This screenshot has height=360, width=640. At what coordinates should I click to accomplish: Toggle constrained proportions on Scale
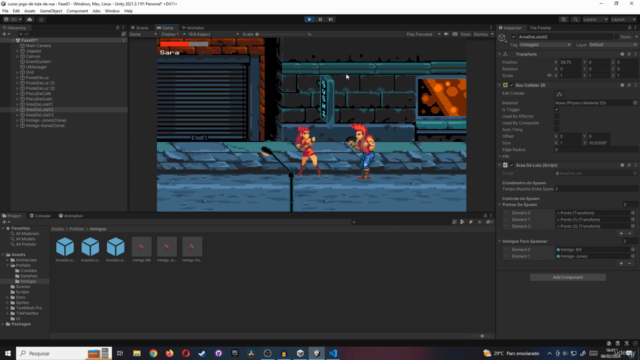click(x=549, y=76)
